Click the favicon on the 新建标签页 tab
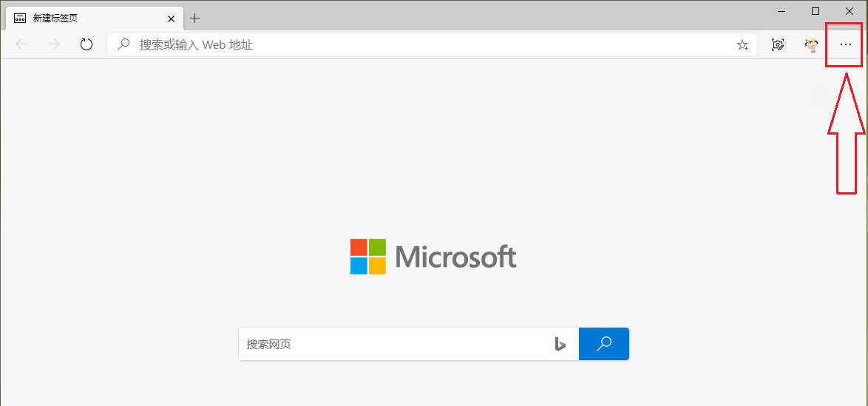 click(21, 18)
